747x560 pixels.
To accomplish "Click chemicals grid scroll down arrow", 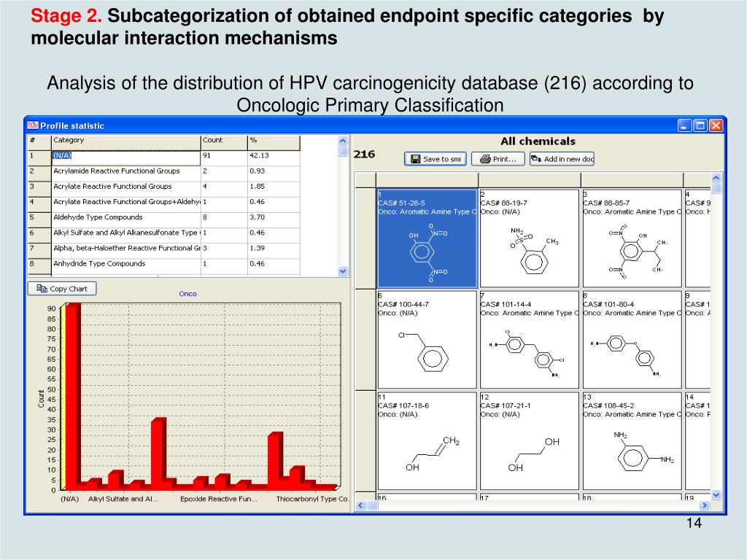I will (716, 495).
